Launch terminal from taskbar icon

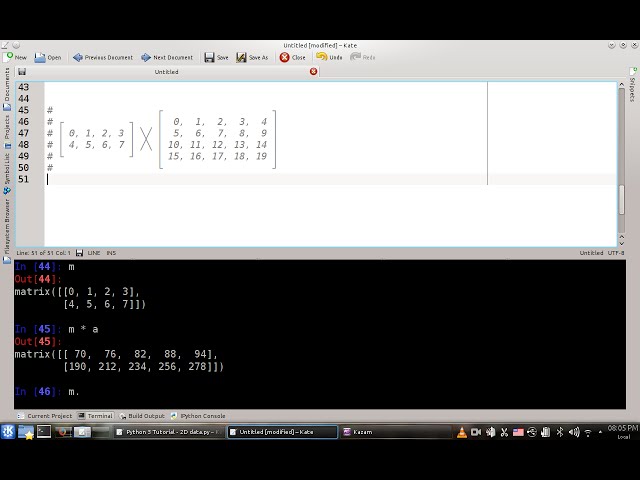[x=44, y=432]
